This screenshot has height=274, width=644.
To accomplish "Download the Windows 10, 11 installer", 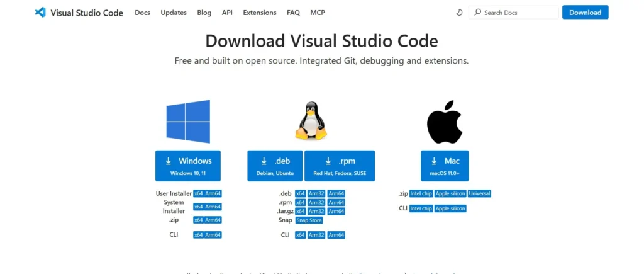I will coord(187,166).
